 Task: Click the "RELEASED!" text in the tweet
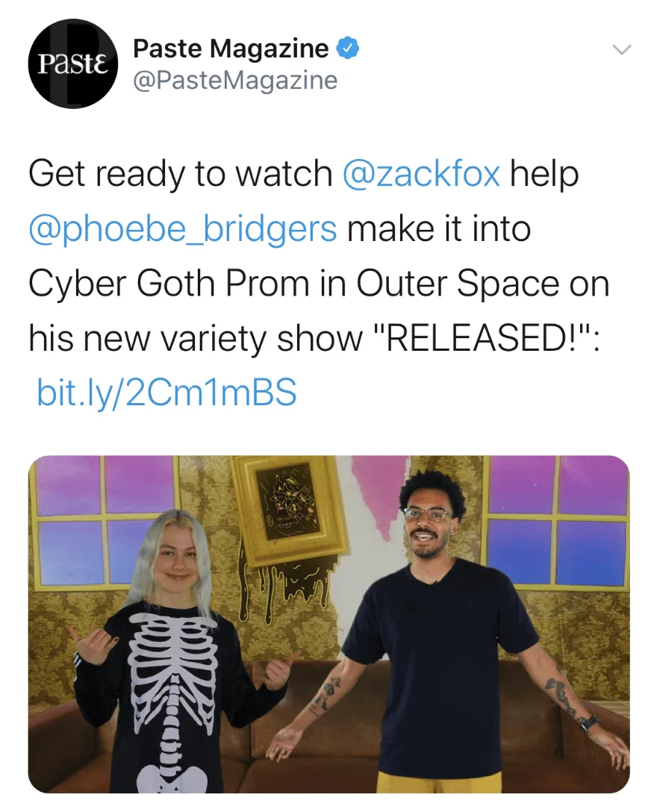tap(484, 337)
